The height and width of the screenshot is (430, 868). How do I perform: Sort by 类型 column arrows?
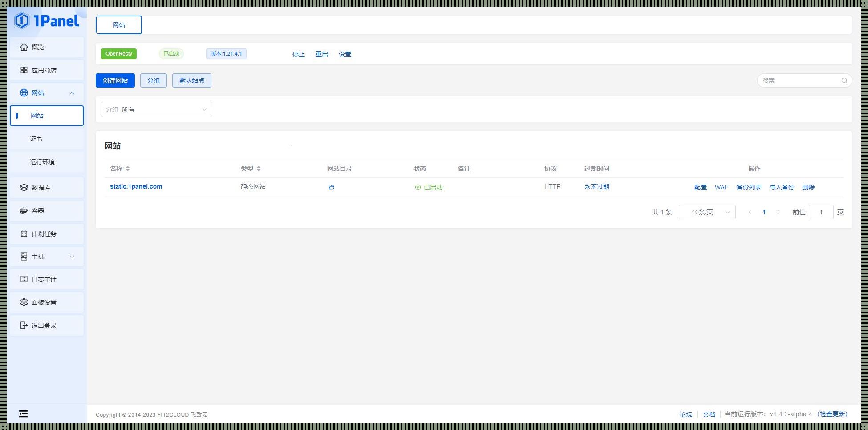[x=259, y=169]
